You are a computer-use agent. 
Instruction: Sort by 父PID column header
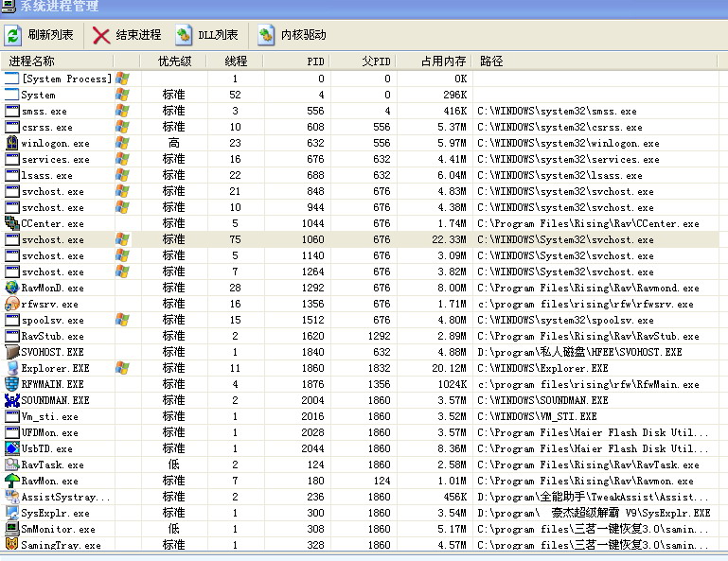(364, 61)
